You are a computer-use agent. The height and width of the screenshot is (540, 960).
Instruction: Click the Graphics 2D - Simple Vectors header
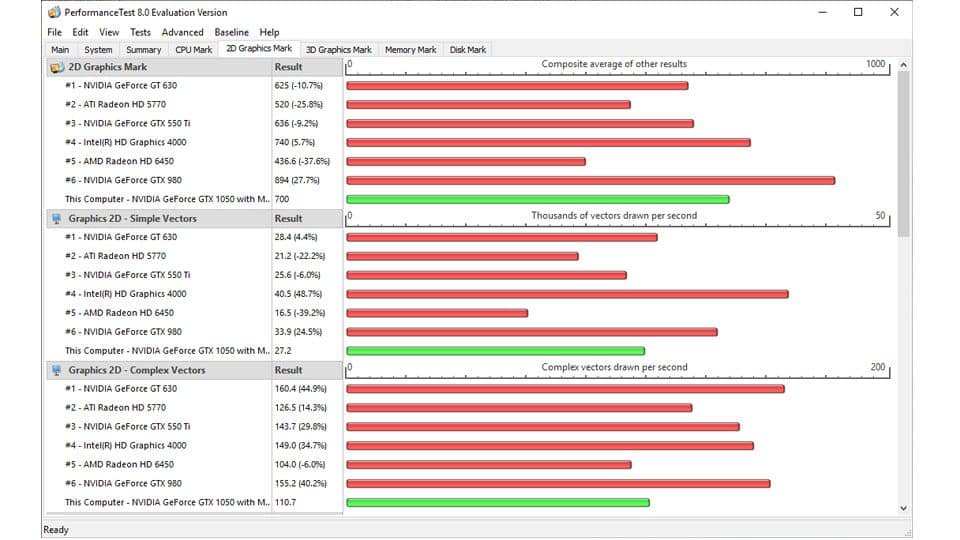tap(159, 219)
